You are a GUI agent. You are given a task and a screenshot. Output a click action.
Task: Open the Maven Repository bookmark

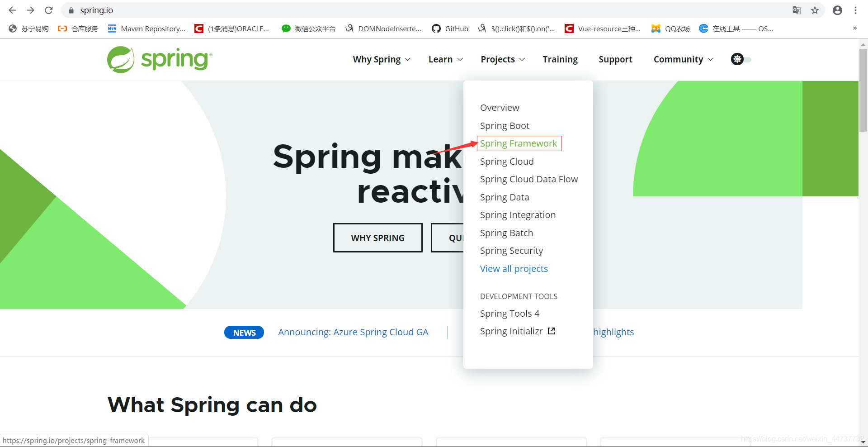146,29
